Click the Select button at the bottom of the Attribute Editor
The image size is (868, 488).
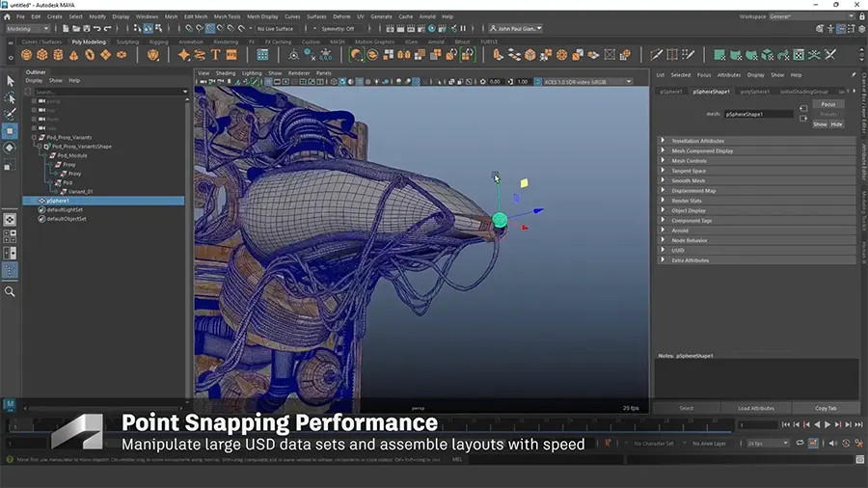pos(687,408)
